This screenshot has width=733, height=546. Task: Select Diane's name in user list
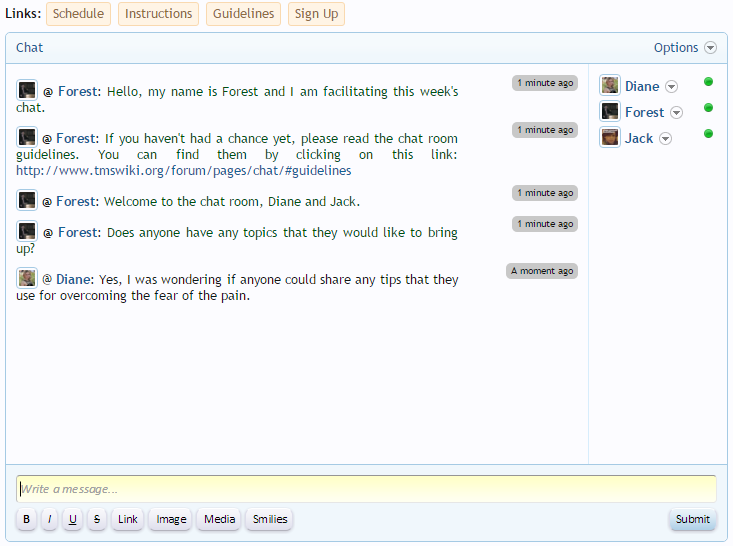pos(642,86)
